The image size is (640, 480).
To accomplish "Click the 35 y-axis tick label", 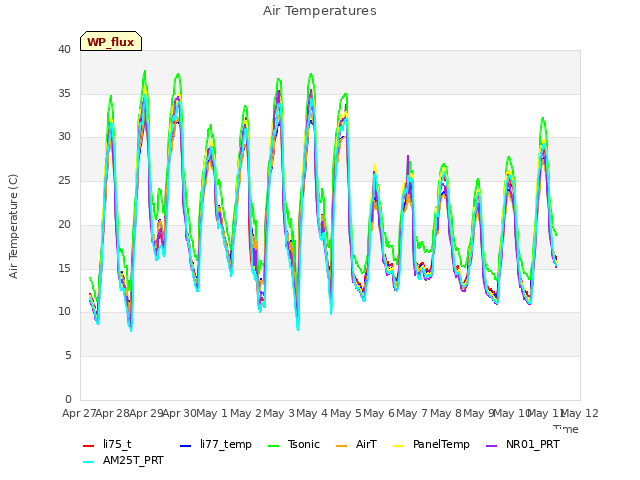I will tap(64, 93).
